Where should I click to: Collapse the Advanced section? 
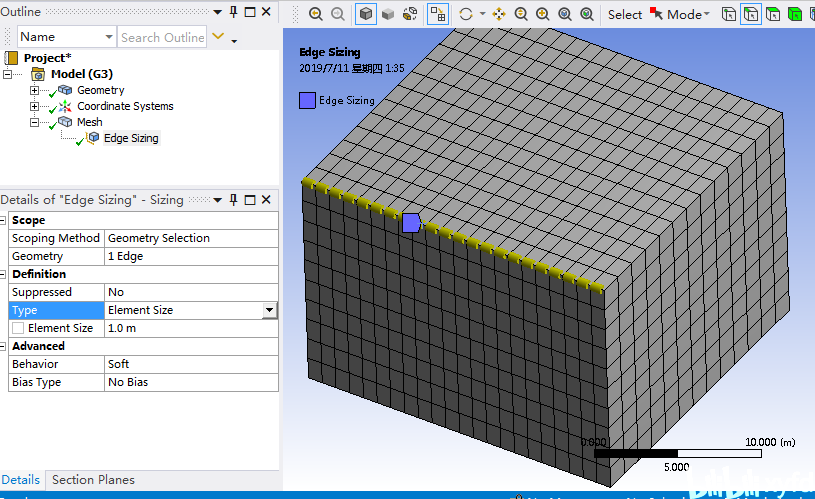(x=3, y=346)
